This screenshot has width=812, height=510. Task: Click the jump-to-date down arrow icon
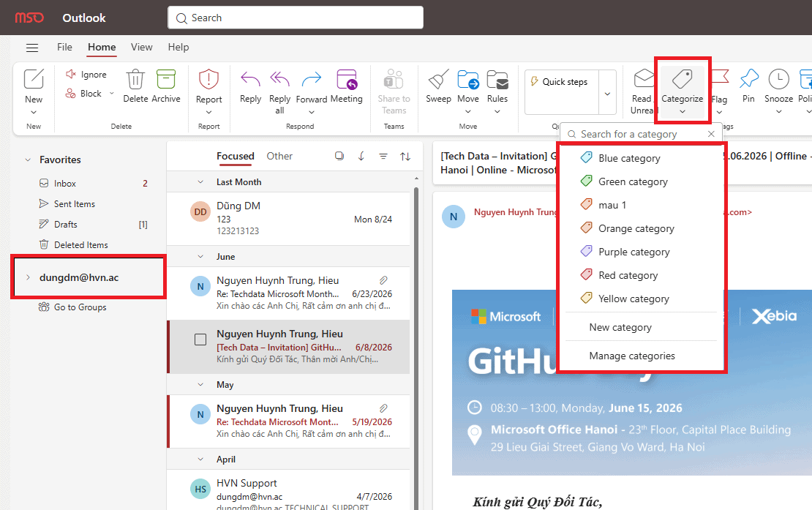361,156
